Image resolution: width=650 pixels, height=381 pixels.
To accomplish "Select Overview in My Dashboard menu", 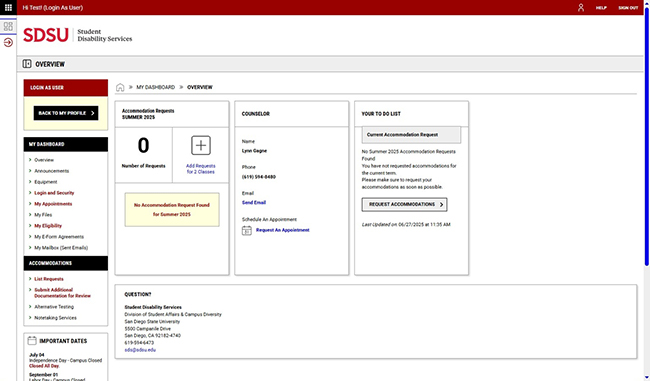I will [x=44, y=160].
